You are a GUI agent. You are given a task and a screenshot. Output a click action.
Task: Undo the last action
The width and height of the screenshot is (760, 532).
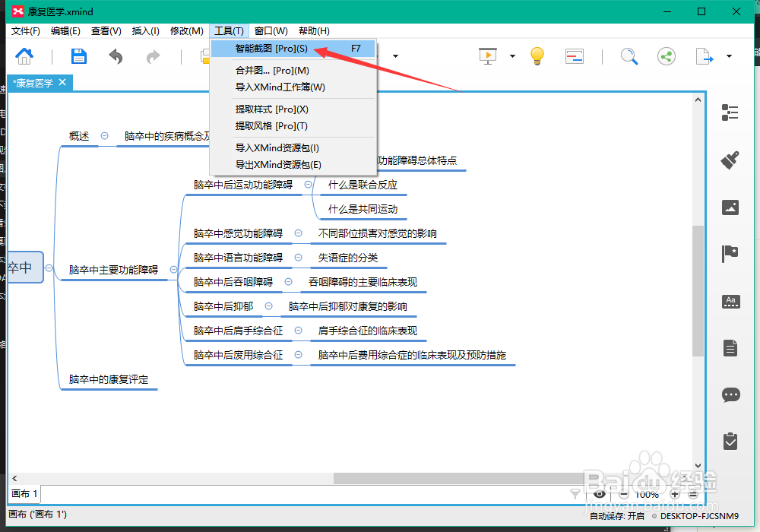[x=116, y=57]
